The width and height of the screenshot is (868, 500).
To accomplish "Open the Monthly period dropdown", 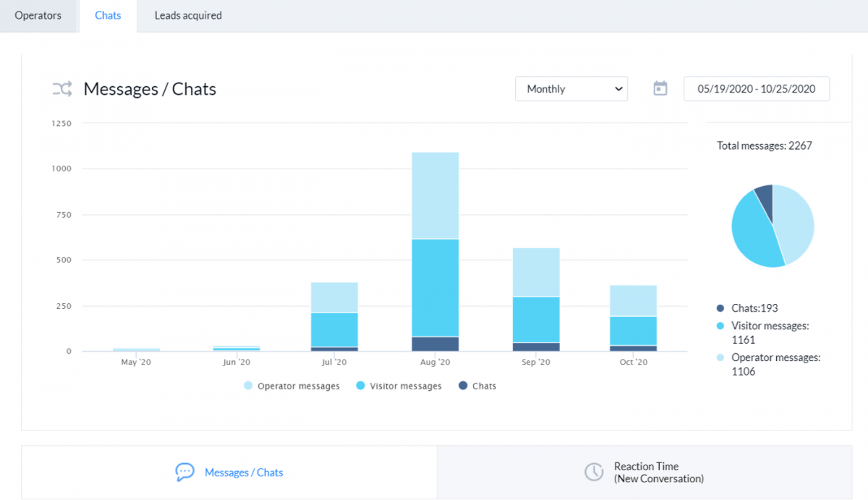I will (571, 89).
